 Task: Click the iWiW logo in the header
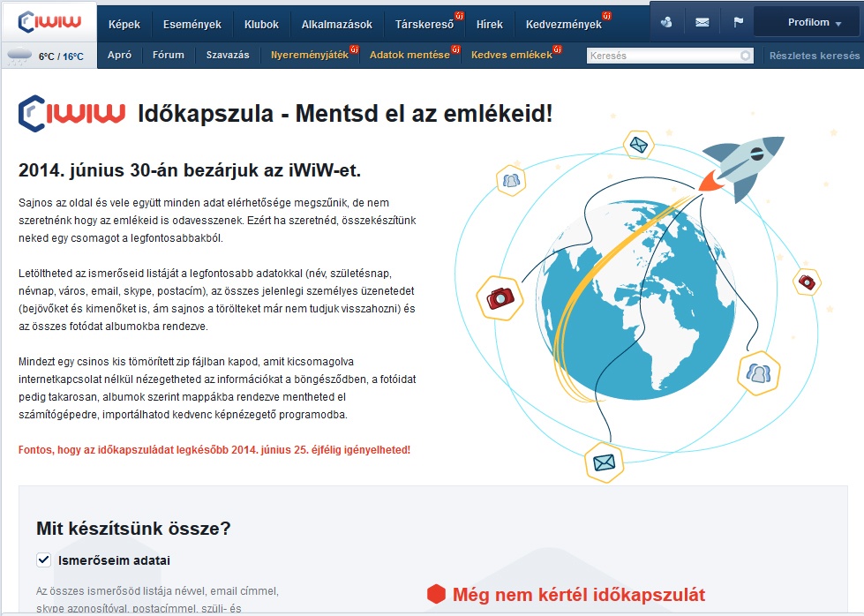pyautogui.click(x=49, y=22)
